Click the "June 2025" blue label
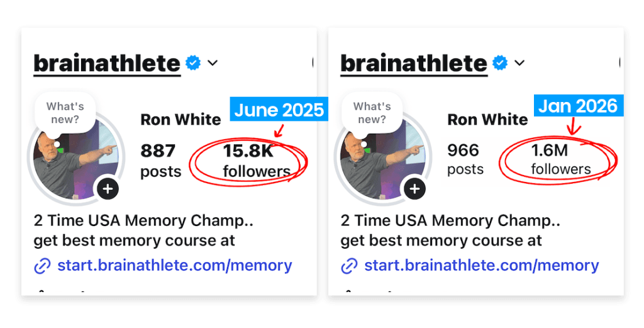This screenshot has height=328, width=644. [x=279, y=110]
